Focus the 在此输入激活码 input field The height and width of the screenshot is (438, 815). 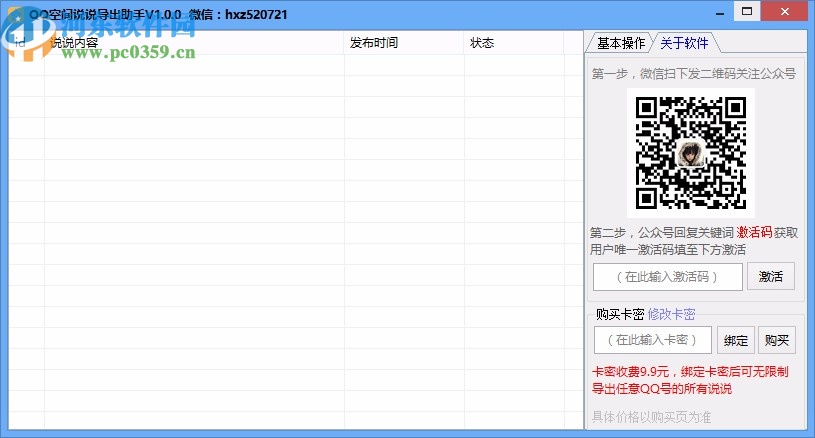click(x=667, y=277)
